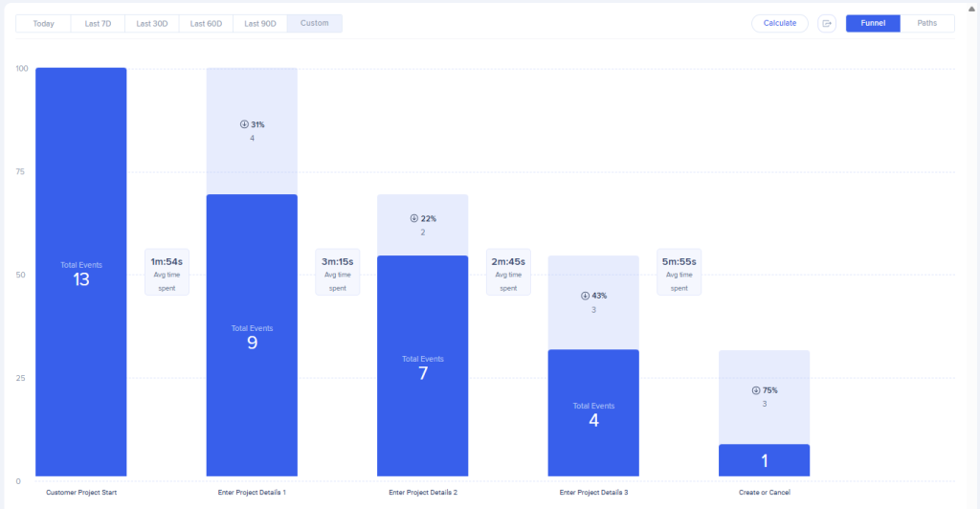Switch to Paths view
This screenshot has height=509, width=980.
pyautogui.click(x=926, y=23)
